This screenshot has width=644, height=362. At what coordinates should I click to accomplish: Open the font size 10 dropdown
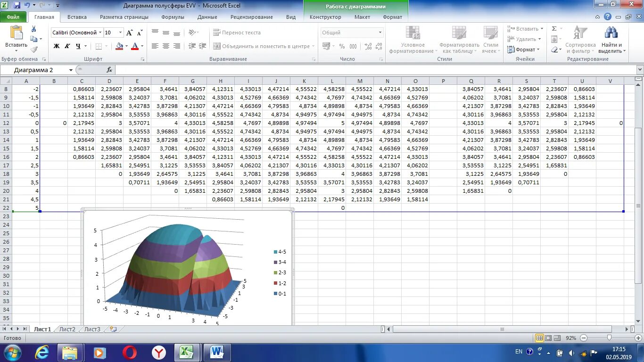coord(121,33)
